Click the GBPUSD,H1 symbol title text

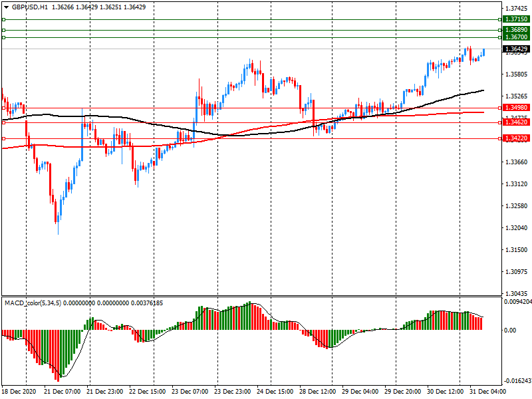pos(30,6)
